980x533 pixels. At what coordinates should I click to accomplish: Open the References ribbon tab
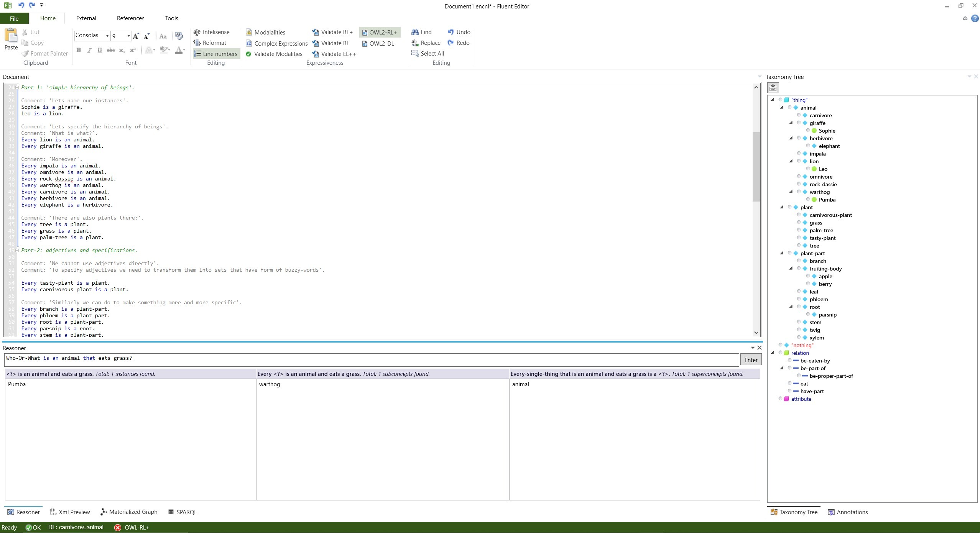pos(130,18)
